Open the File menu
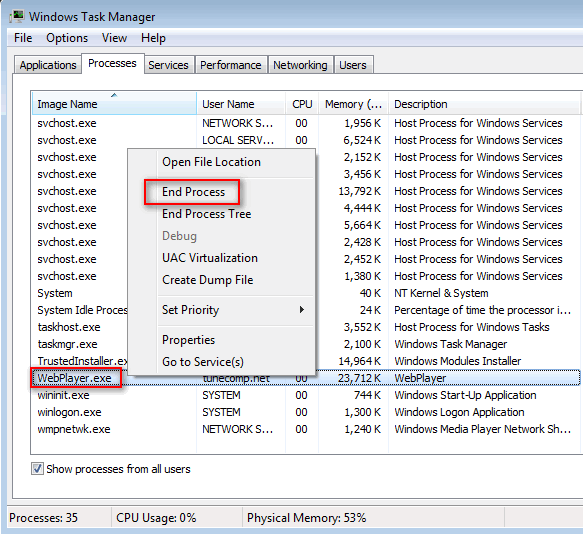The width and height of the screenshot is (583, 534). point(23,38)
